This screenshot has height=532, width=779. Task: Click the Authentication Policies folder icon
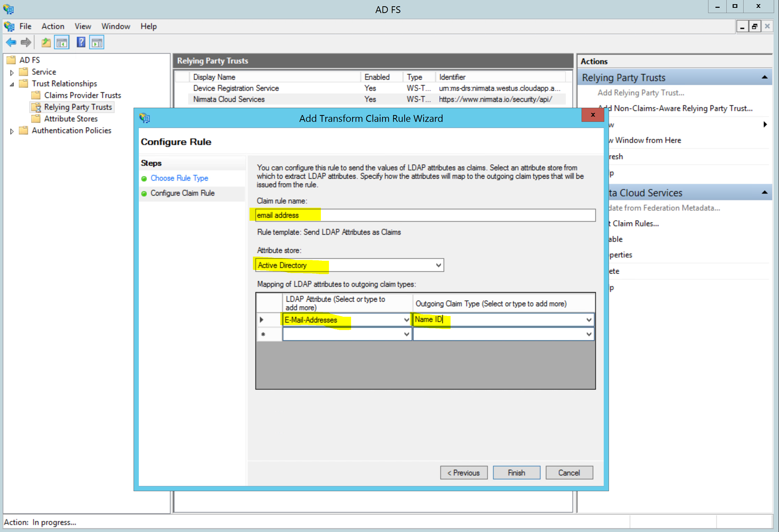pos(23,130)
